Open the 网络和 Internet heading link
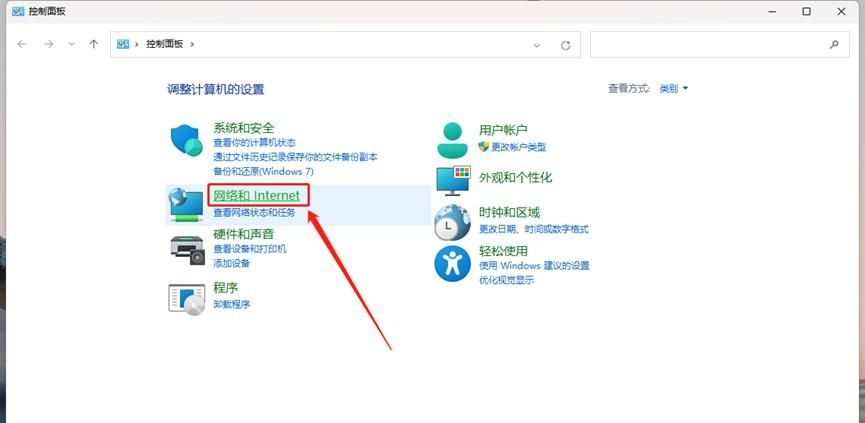Image resolution: width=865 pixels, height=423 pixels. [x=257, y=195]
